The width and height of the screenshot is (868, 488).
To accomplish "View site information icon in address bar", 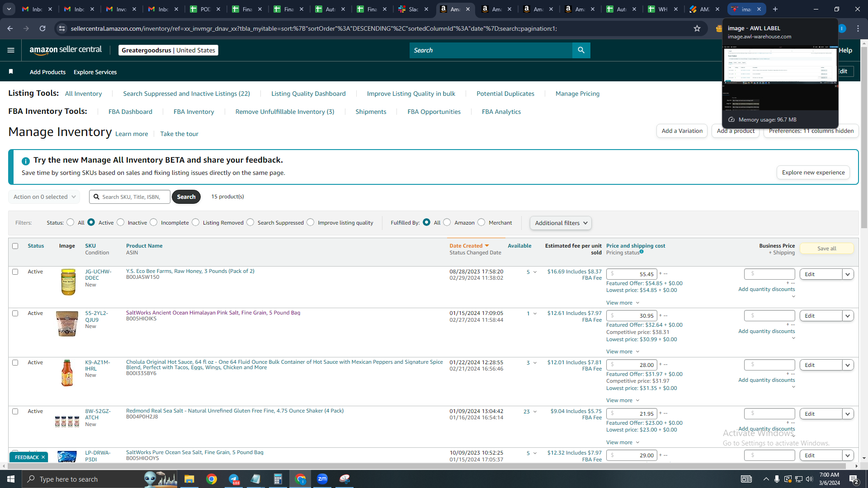I will coord(62,28).
